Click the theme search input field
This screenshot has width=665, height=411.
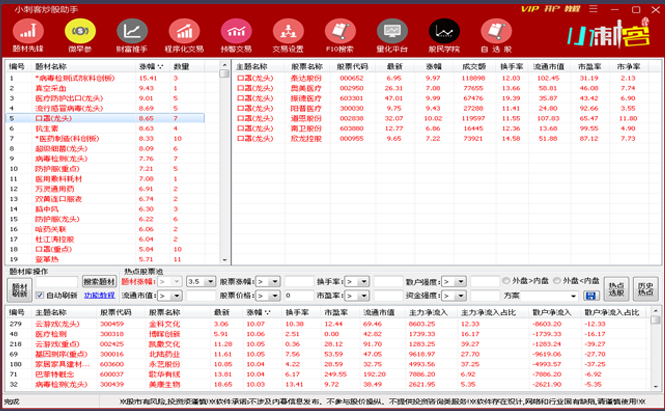coord(57,282)
